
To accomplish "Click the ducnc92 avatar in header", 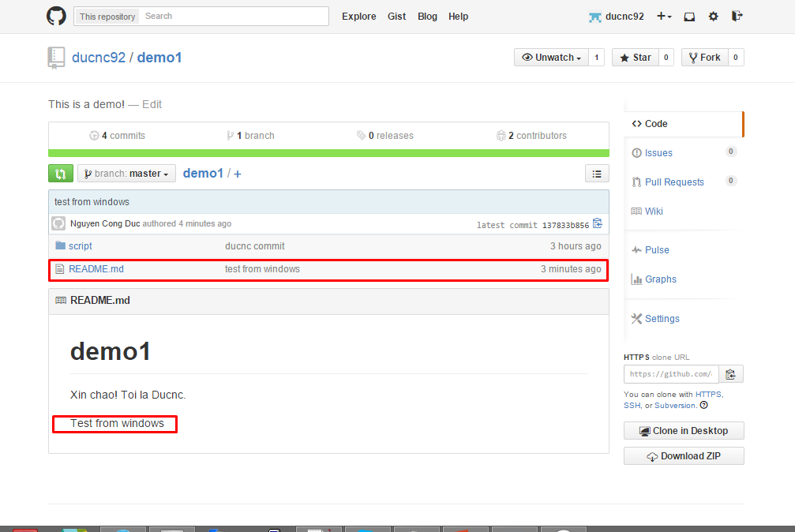I will [594, 17].
